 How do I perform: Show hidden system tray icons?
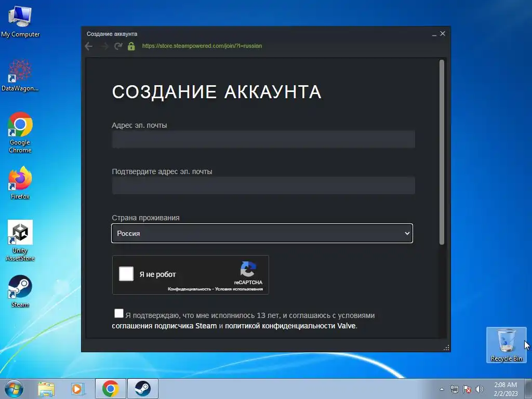[442, 389]
